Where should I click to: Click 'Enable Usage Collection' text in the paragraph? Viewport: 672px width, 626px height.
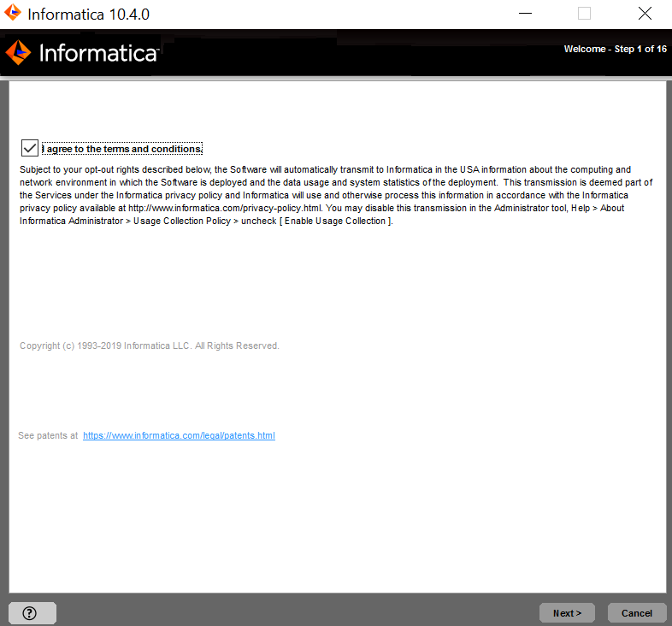tap(335, 221)
